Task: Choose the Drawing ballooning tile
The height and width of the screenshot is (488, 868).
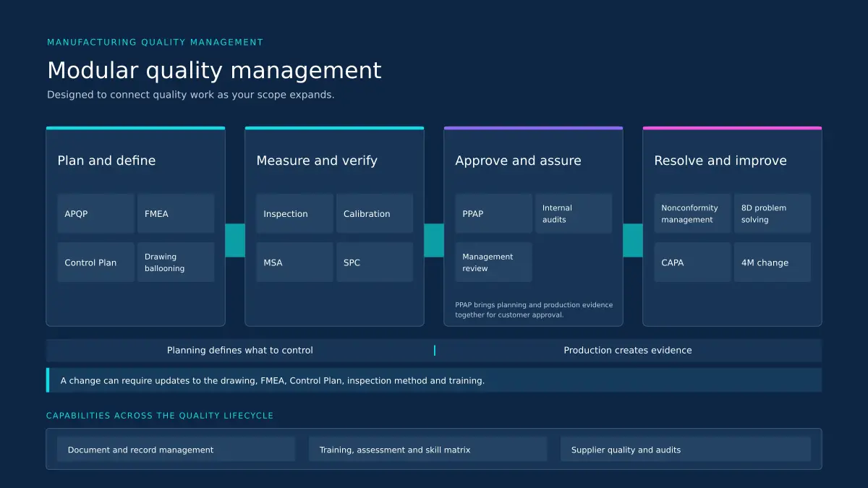Action: coord(176,262)
